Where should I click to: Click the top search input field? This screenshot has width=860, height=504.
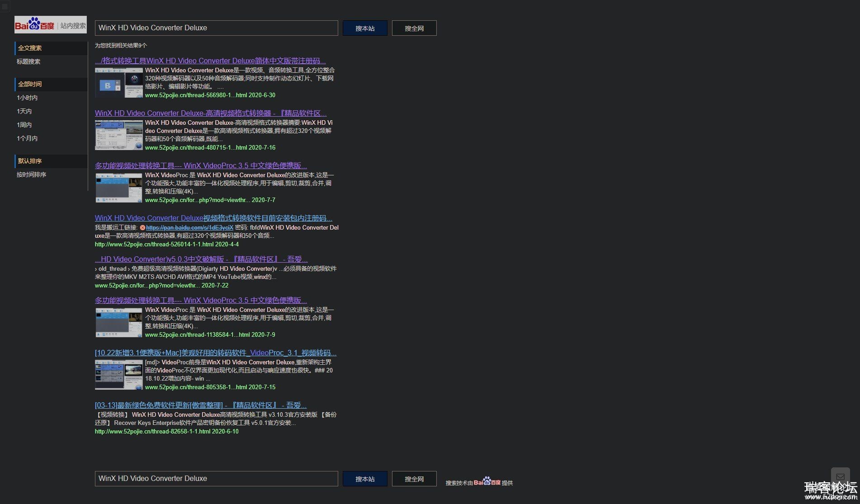pos(216,28)
